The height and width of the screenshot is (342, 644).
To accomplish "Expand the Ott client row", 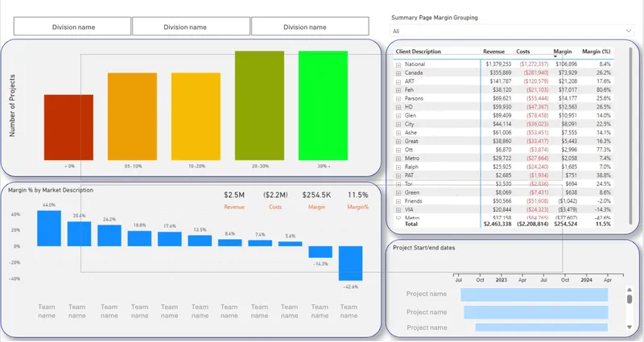I will click(x=398, y=150).
